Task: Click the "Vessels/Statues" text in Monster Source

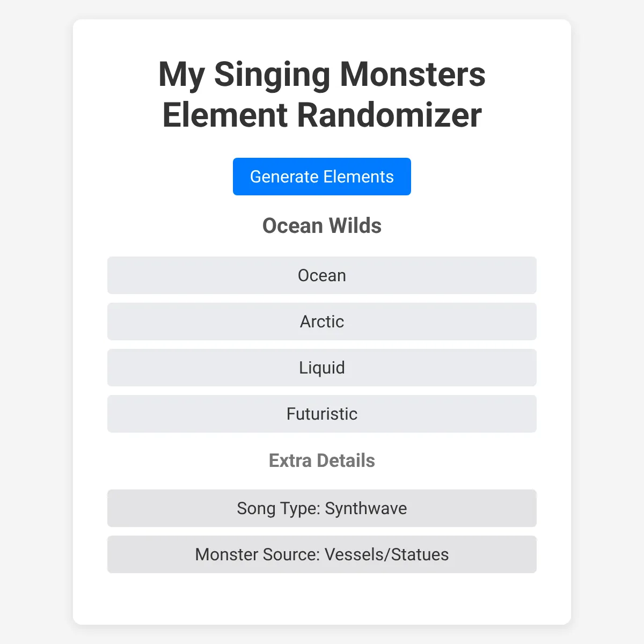Action: 386,554
